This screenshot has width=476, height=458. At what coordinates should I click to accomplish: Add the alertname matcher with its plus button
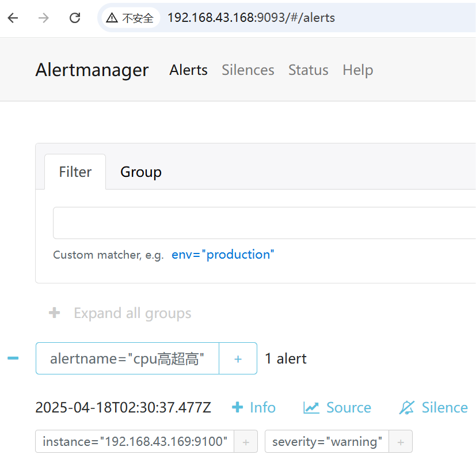click(x=238, y=358)
